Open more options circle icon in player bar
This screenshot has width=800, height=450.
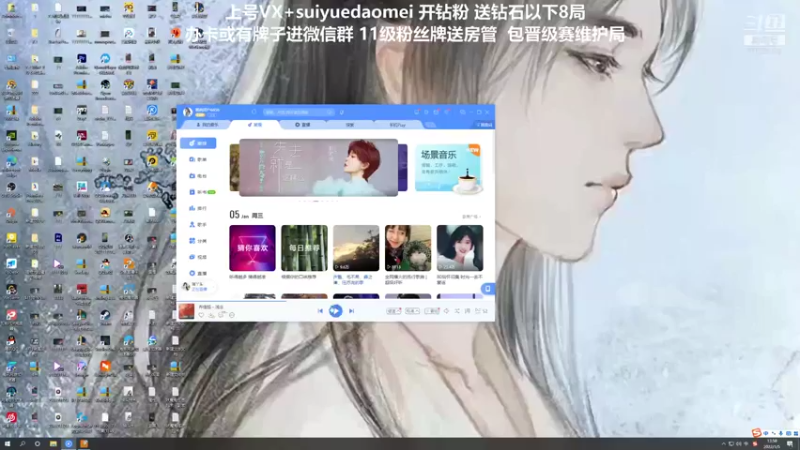tap(232, 315)
